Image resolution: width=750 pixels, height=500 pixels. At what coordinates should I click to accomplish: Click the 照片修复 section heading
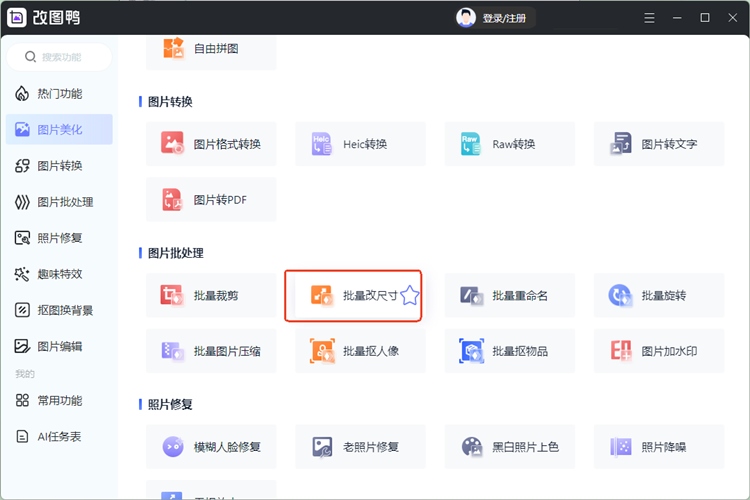click(x=170, y=404)
